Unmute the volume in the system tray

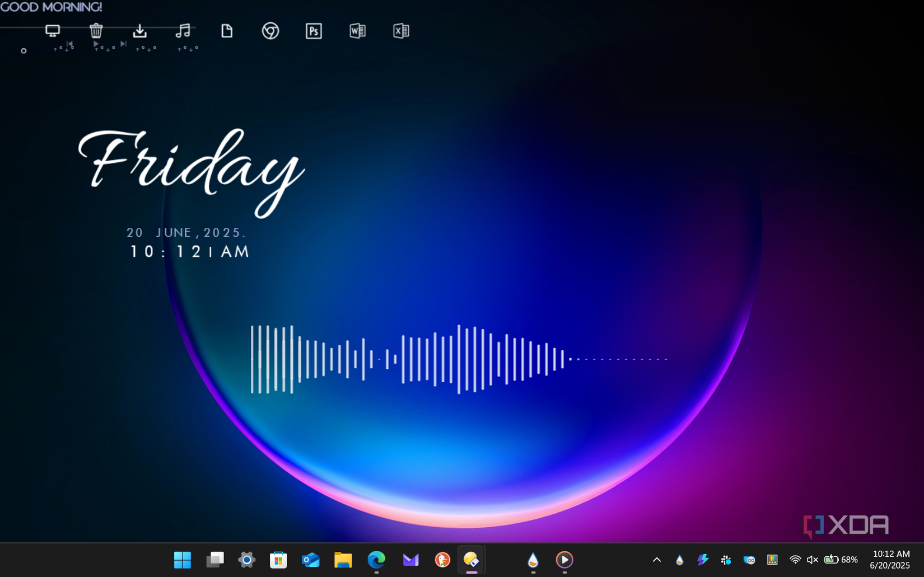coord(812,559)
